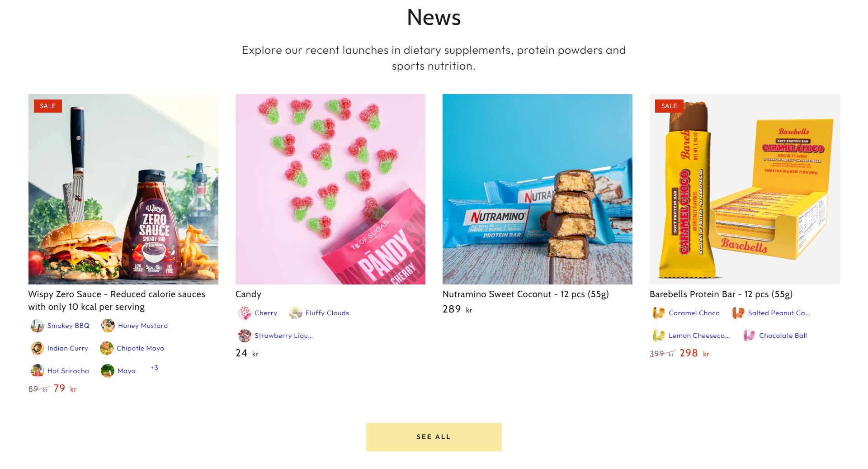The width and height of the screenshot is (868, 469).
Task: Open the Nutramino Sweet Coconut product link
Action: click(x=526, y=294)
